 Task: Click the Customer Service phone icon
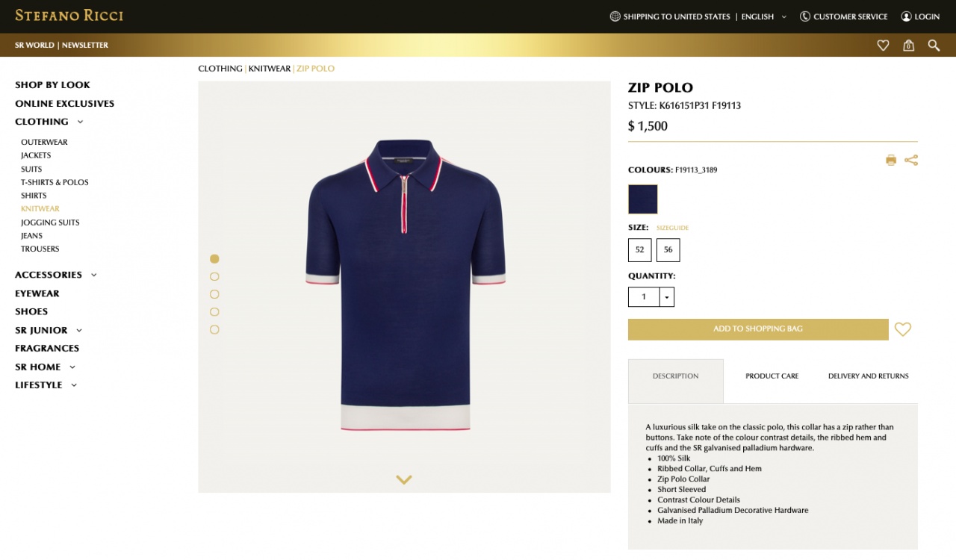805,16
